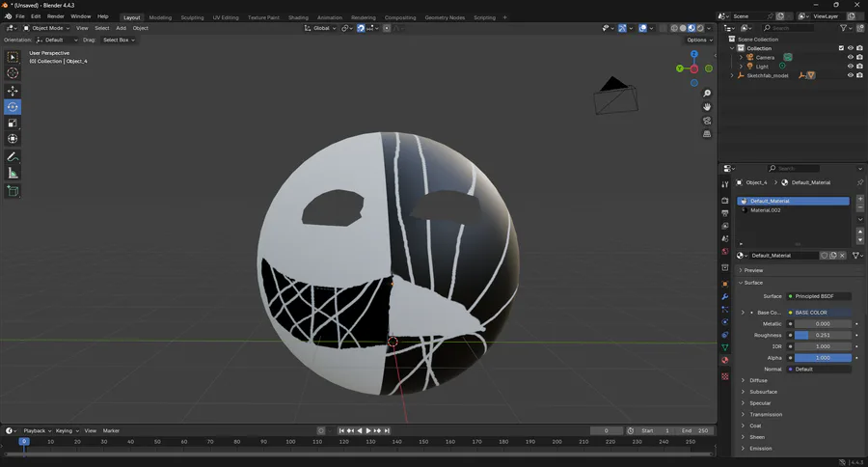Open the Output properties tab
Viewport: 868px width, 467px height.
coord(725,212)
